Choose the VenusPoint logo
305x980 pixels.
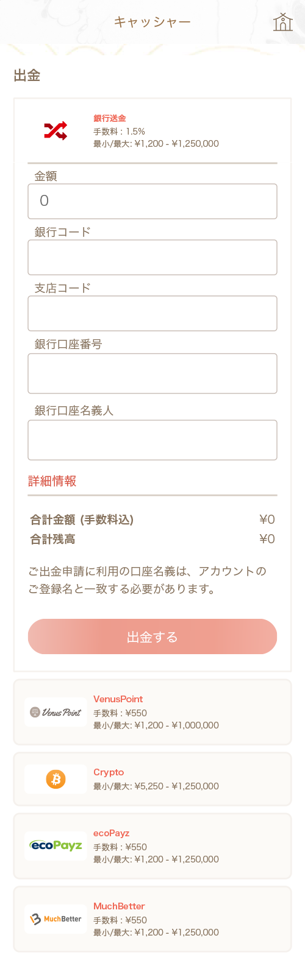(x=56, y=712)
